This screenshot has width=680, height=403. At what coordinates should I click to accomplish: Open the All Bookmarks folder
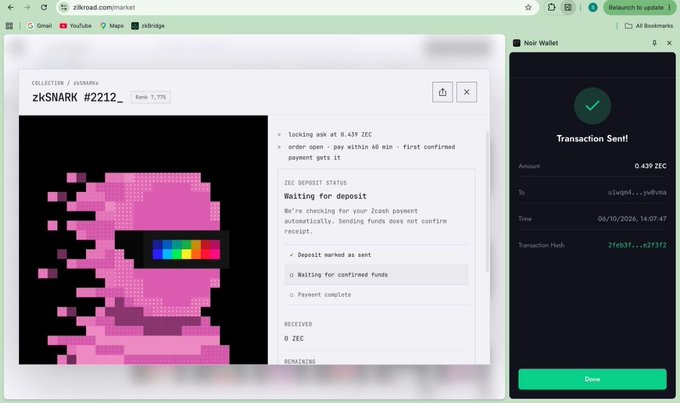[649, 26]
